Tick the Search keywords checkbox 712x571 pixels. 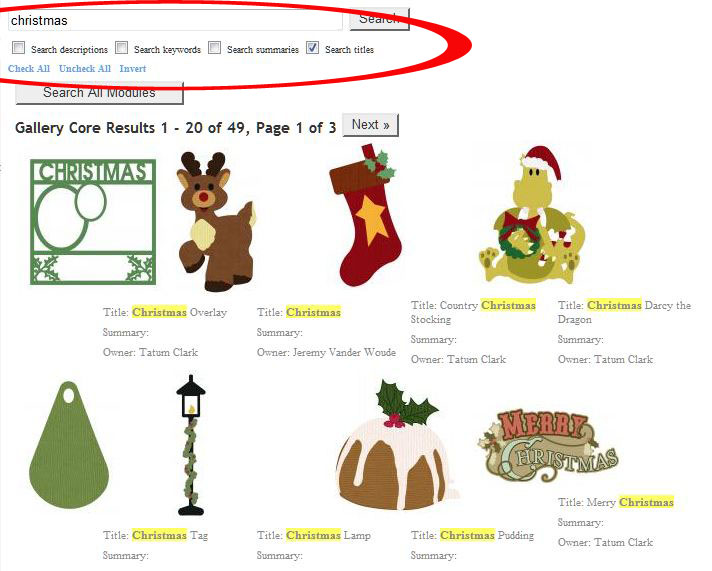121,48
